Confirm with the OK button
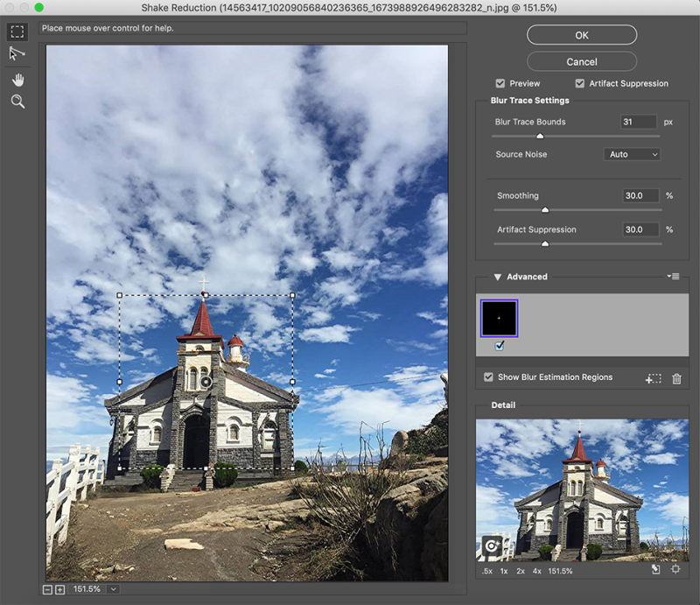The width and height of the screenshot is (700, 605). (x=582, y=35)
